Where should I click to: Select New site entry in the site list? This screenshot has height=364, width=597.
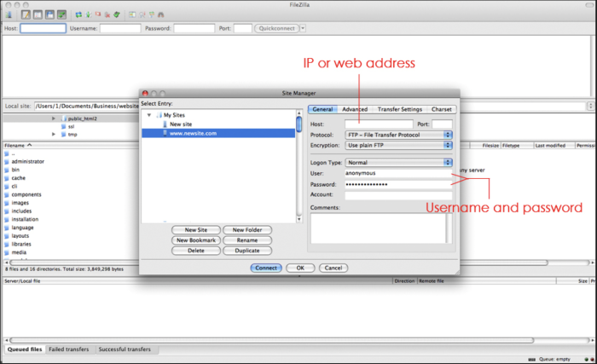tap(181, 124)
